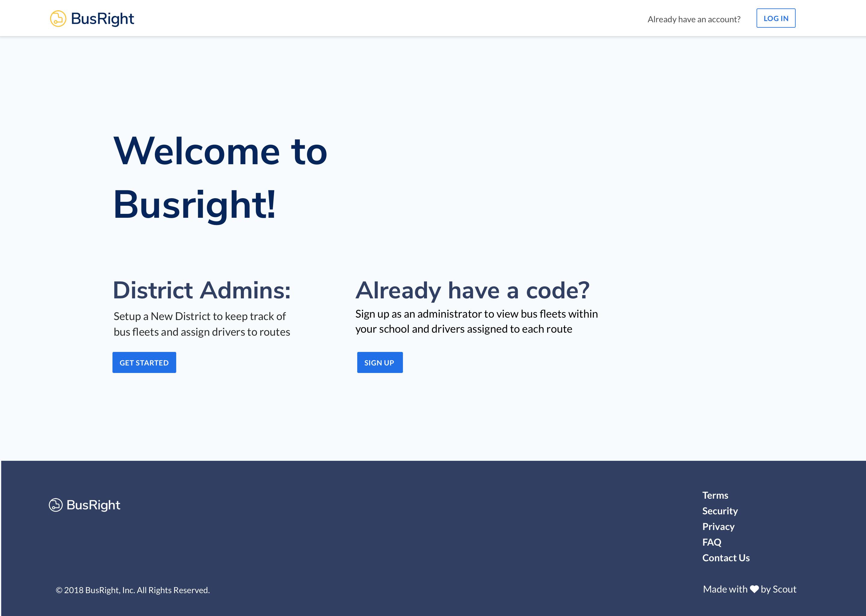Viewport: 866px width, 616px height.
Task: Click the BusRight wordmark in the footer
Action: click(x=93, y=505)
